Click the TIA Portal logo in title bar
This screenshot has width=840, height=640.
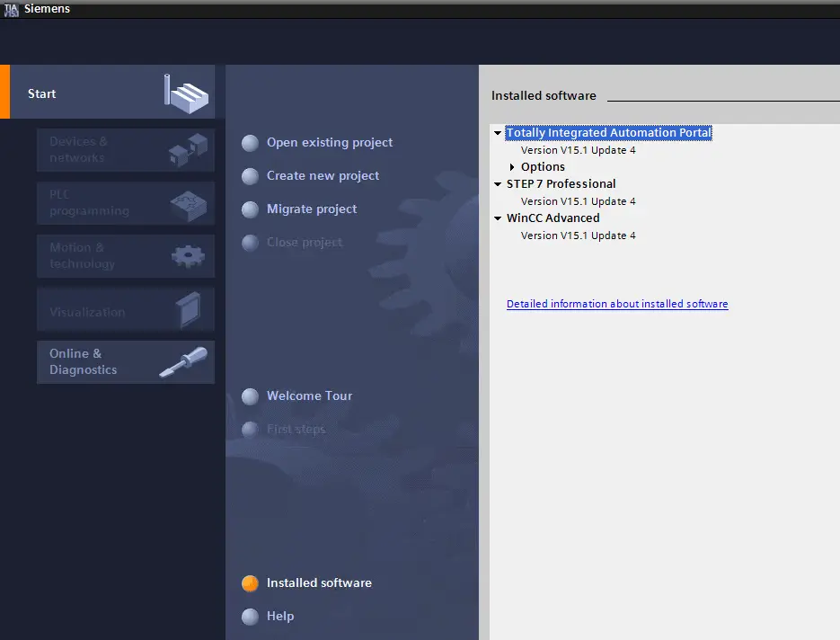[x=11, y=9]
